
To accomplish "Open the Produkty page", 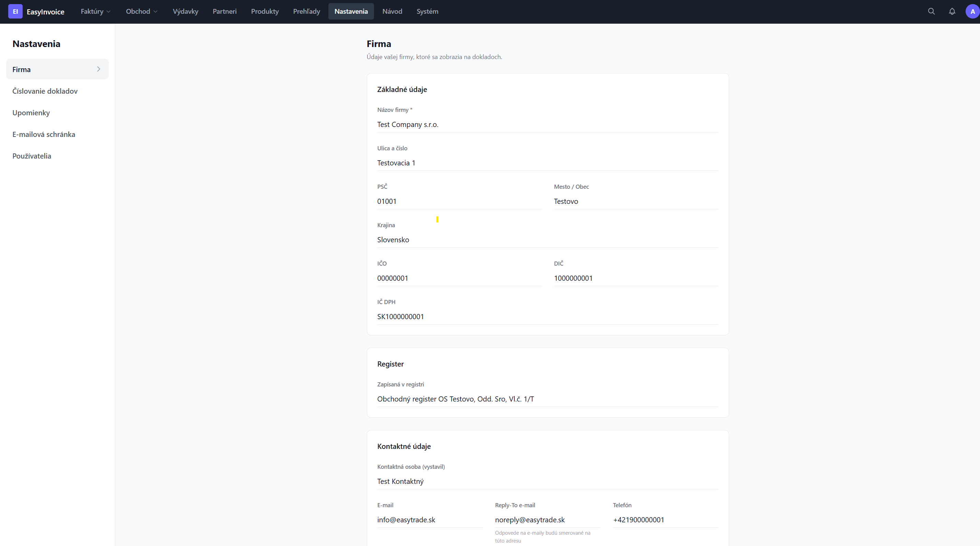I will 265,11.
